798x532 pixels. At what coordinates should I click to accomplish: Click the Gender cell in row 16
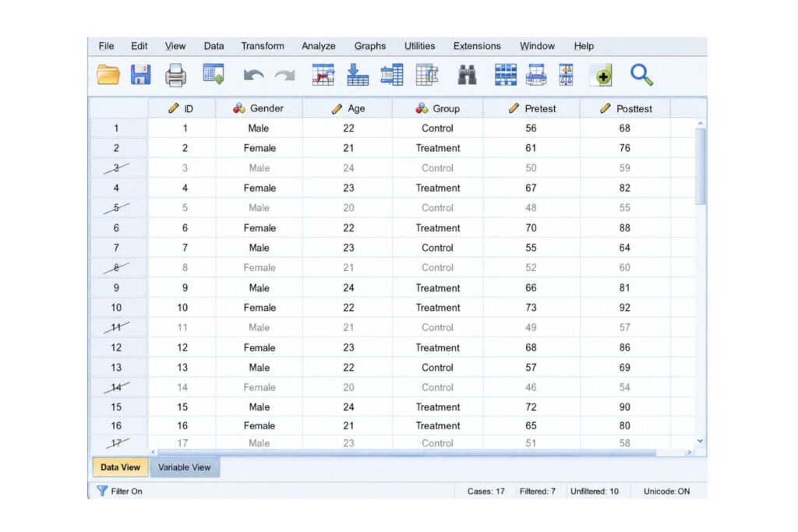259,426
